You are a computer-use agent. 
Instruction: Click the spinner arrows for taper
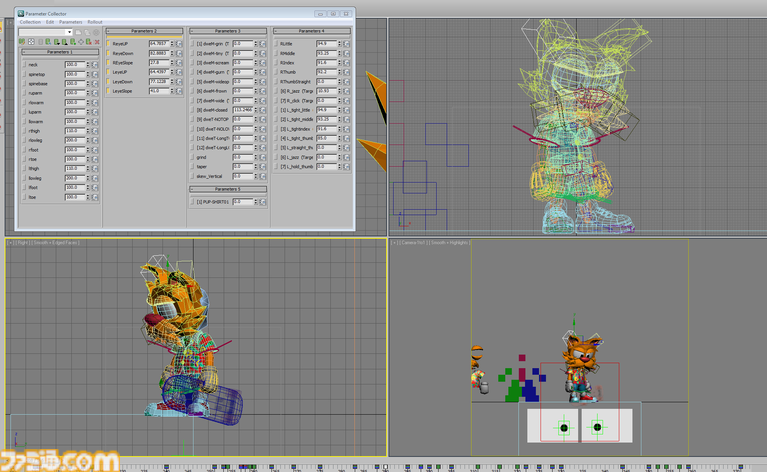tap(256, 167)
